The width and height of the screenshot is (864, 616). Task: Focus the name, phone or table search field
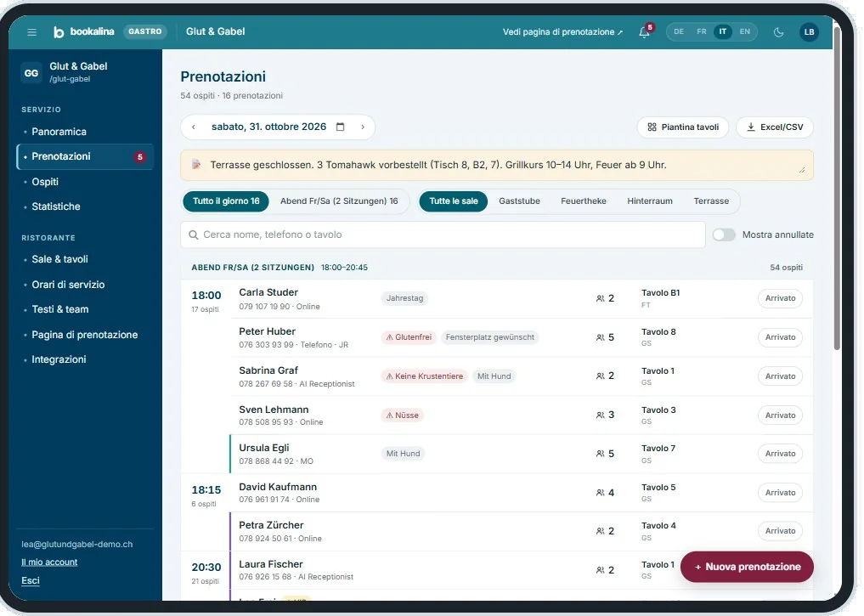443,235
